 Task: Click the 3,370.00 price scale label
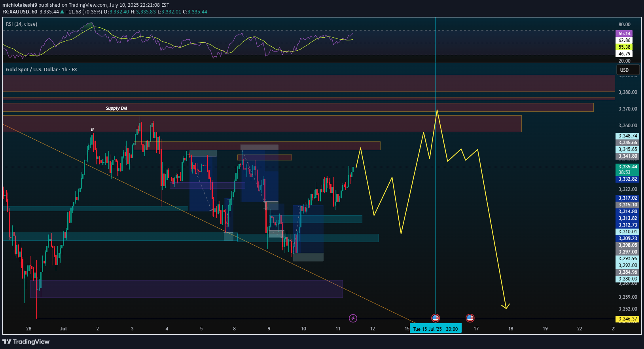[628, 109]
